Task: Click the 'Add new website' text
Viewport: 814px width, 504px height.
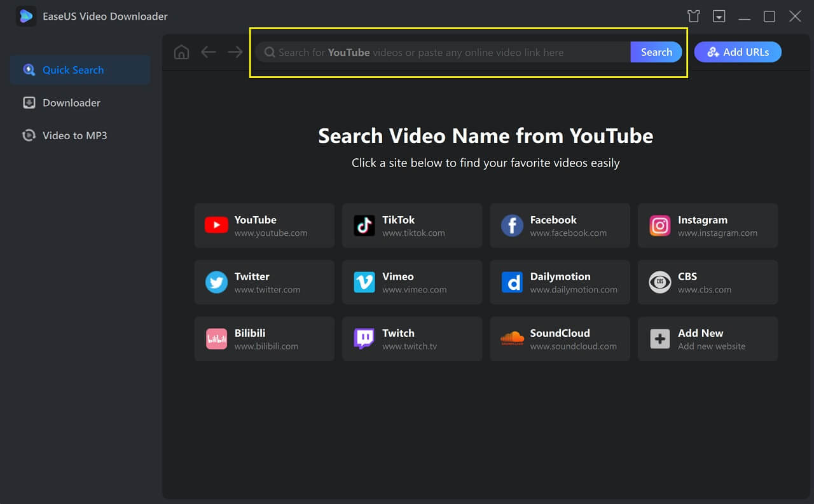Action: pos(712,346)
